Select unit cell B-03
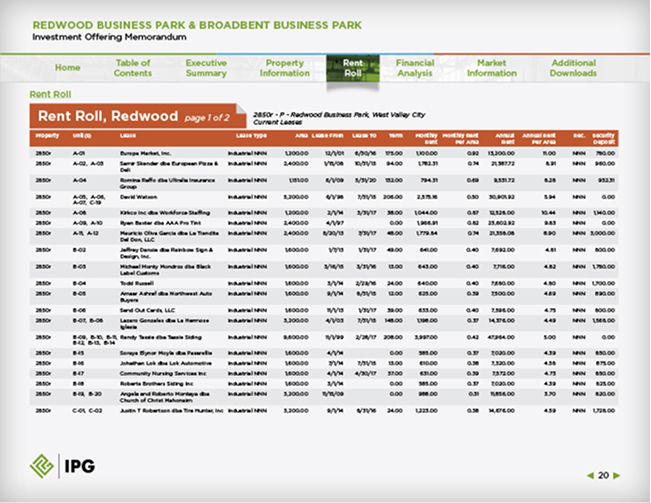 (79, 266)
